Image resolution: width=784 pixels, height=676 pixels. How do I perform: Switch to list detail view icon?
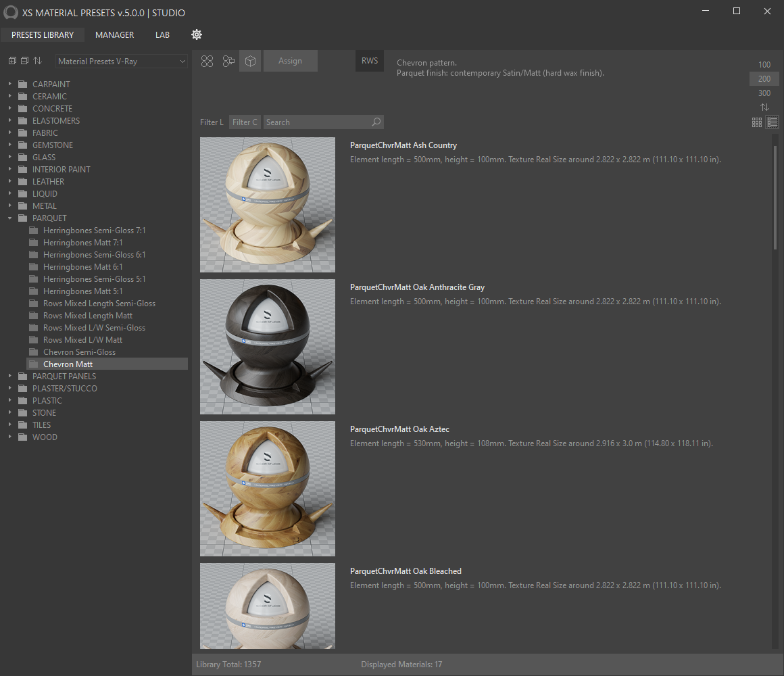pos(773,122)
